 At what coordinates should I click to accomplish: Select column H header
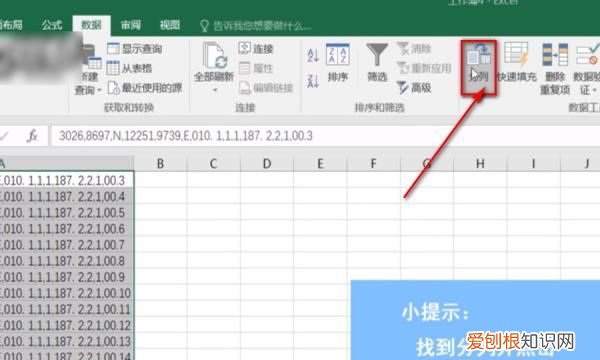[480, 164]
